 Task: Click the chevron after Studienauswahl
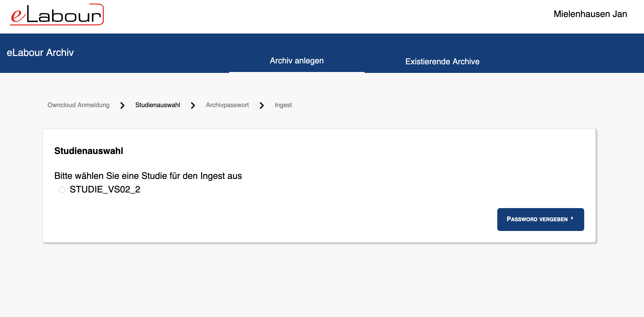click(x=193, y=106)
